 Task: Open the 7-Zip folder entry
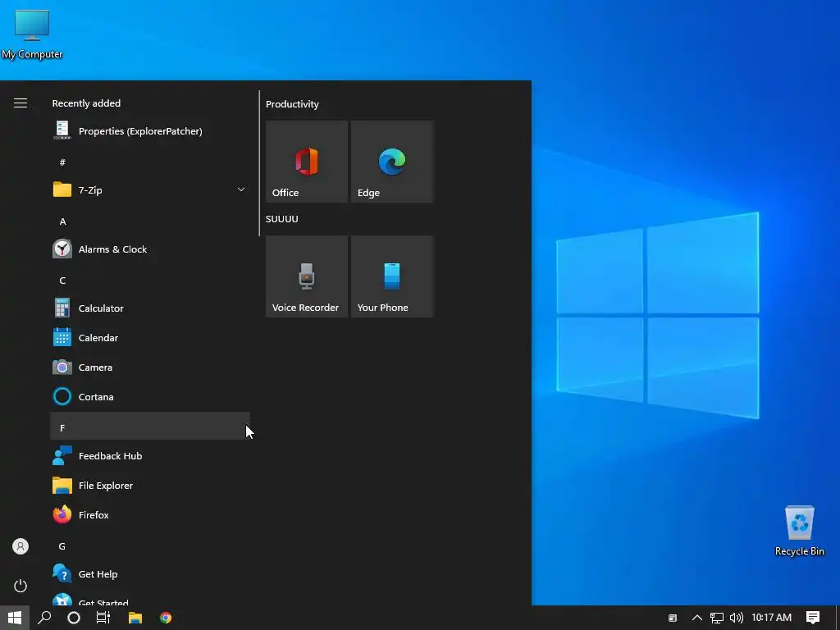click(x=150, y=190)
